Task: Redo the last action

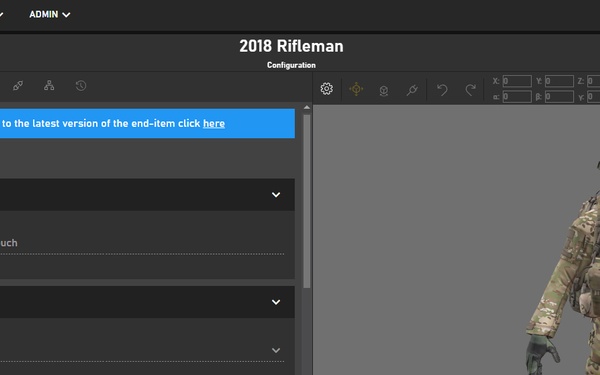Action: 470,90
